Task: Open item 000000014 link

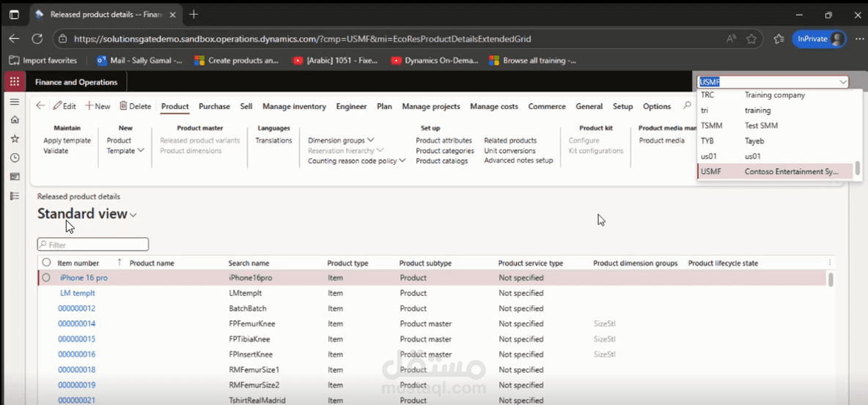Action: 77,324
